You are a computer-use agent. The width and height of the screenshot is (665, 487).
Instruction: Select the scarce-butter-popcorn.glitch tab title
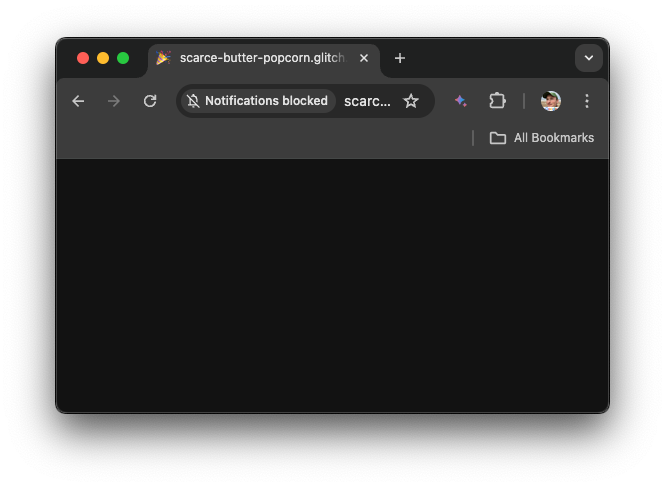coord(262,58)
